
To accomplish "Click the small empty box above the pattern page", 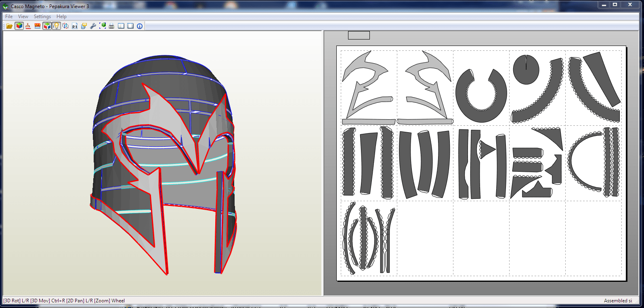I will pos(359,35).
